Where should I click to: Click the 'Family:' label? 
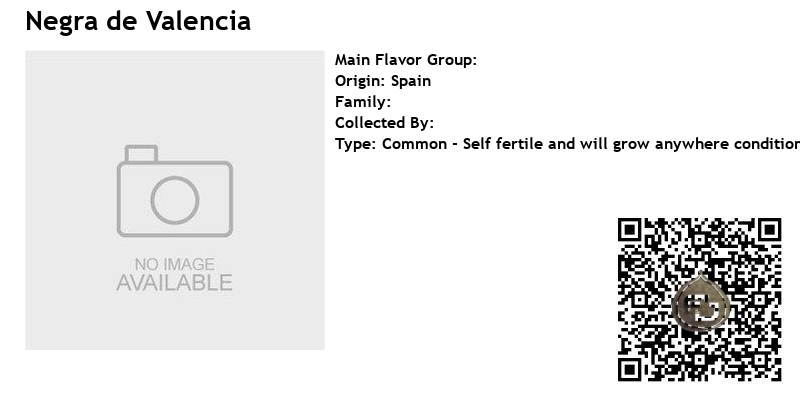(x=363, y=102)
